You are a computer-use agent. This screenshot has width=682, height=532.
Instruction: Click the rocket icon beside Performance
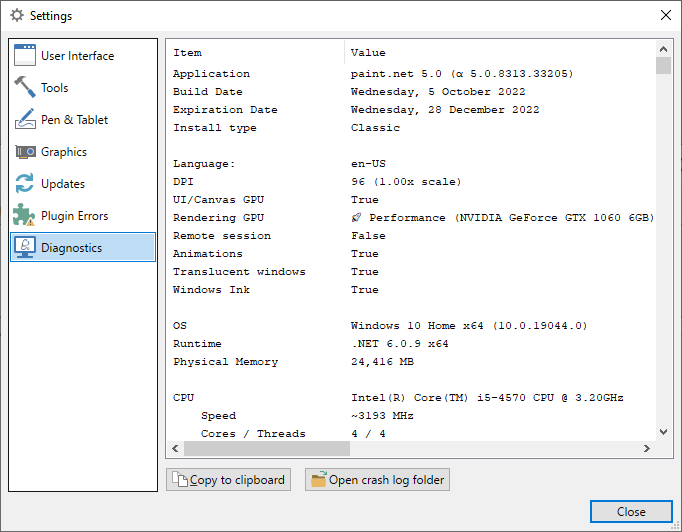tap(356, 217)
